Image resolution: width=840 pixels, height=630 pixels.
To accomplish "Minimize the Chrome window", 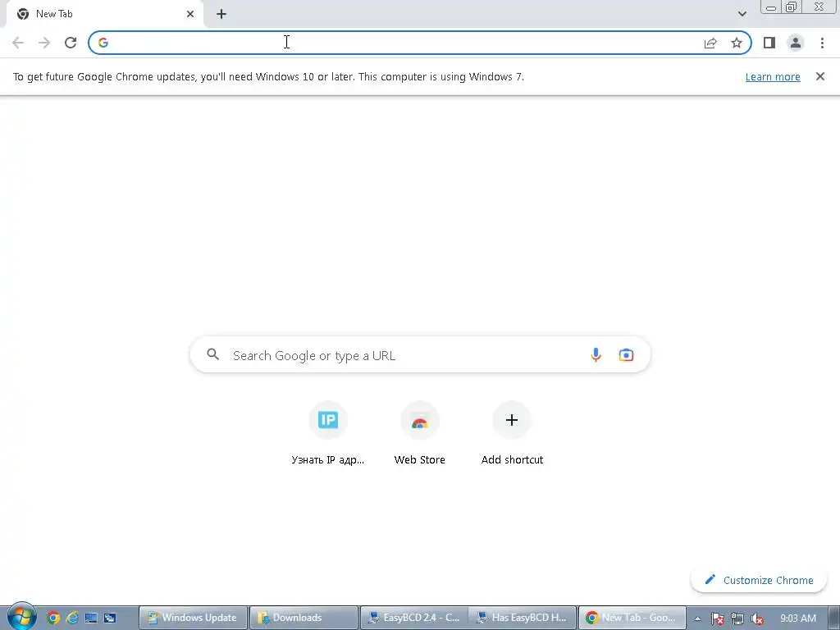I will (771, 7).
